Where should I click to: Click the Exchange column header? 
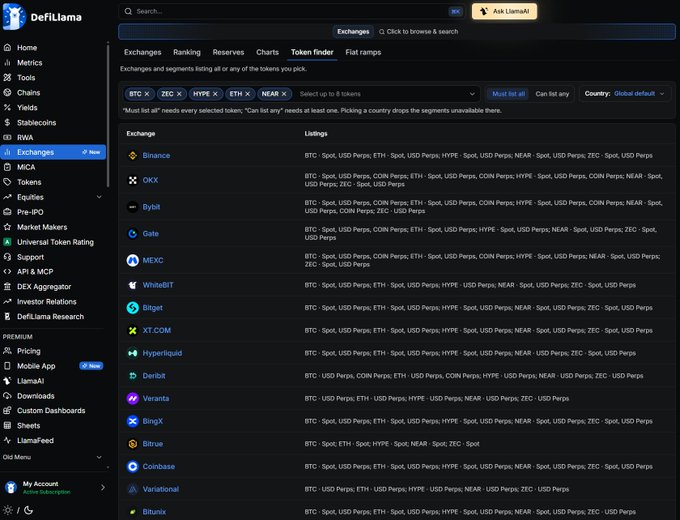click(141, 134)
